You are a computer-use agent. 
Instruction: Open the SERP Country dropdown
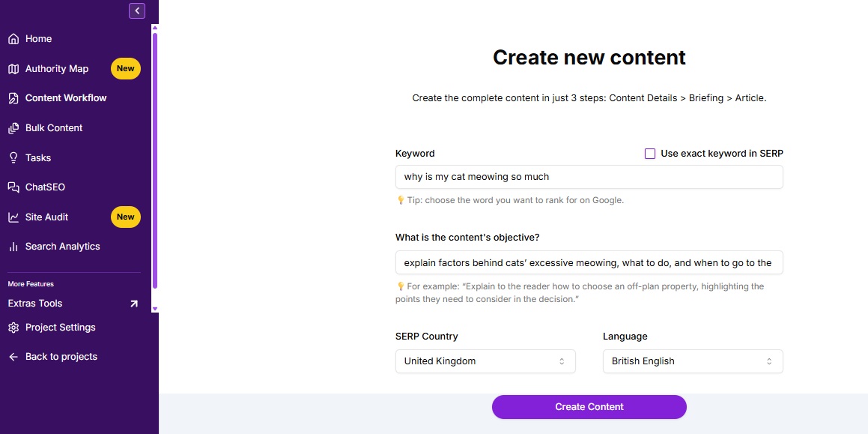pos(485,361)
